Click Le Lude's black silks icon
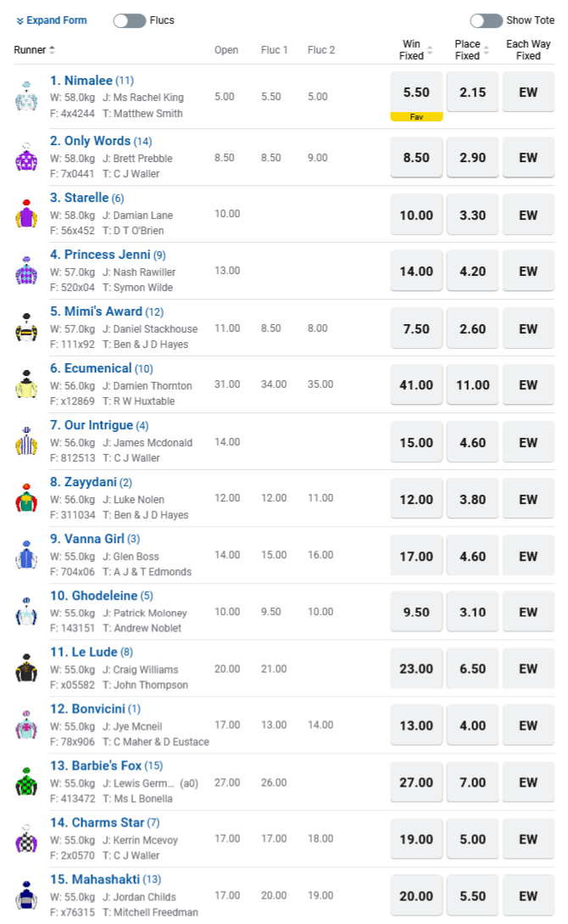This screenshot has width=568, height=924. pyautogui.click(x=26, y=669)
